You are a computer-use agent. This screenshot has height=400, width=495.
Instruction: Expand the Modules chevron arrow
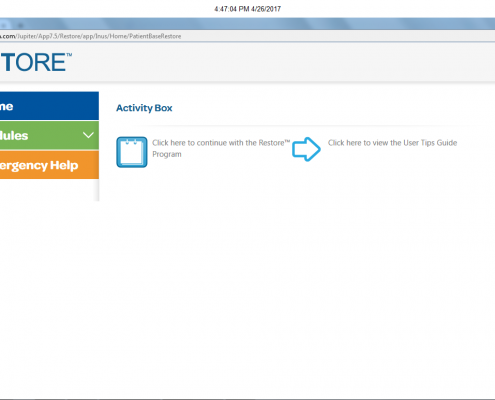point(88,135)
